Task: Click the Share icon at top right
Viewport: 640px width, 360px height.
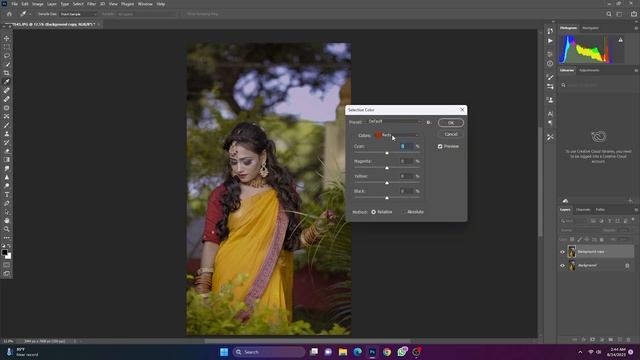Action: [634, 14]
